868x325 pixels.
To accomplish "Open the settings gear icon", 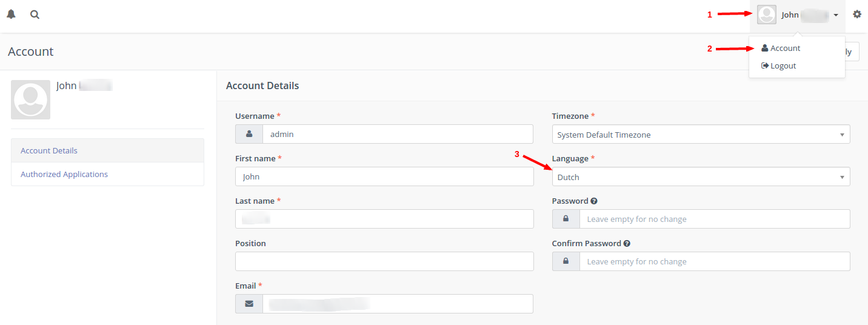I will click(857, 15).
